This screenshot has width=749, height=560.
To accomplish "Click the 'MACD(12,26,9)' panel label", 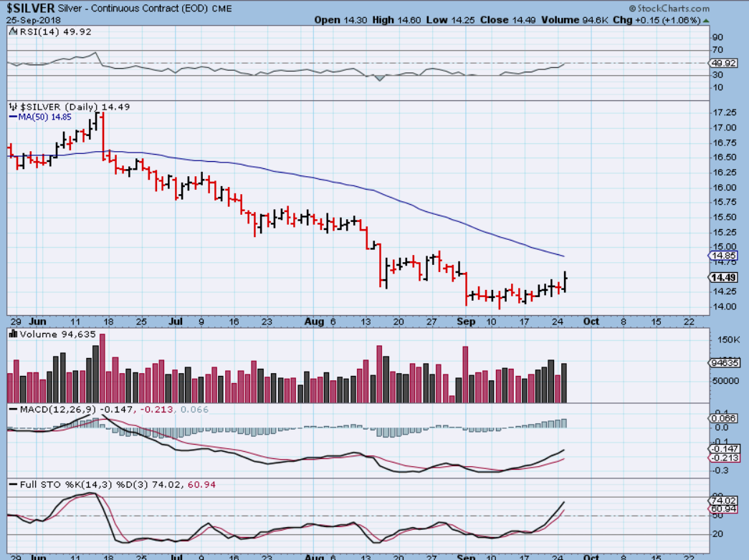I will pyautogui.click(x=58, y=410).
